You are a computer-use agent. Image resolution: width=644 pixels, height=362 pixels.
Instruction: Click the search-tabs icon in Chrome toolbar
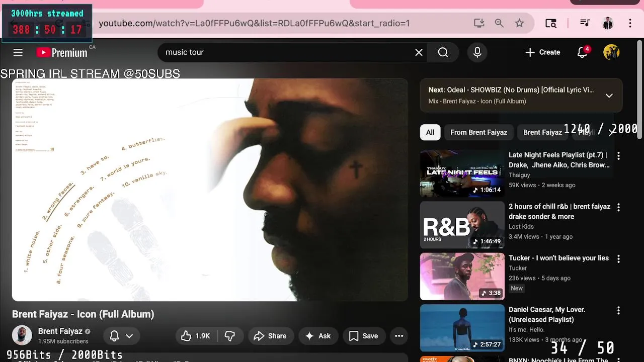pos(551,23)
